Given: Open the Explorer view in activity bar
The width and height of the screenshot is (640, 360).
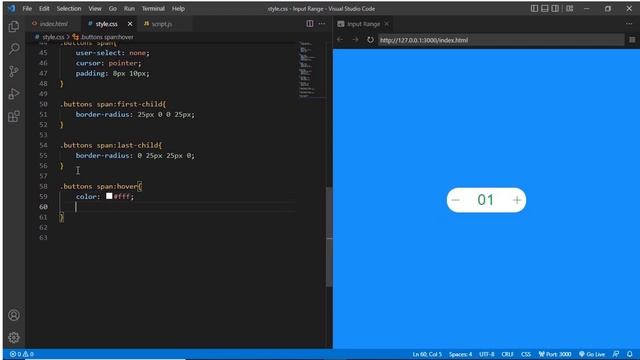Looking at the screenshot, I should coord(14,27).
